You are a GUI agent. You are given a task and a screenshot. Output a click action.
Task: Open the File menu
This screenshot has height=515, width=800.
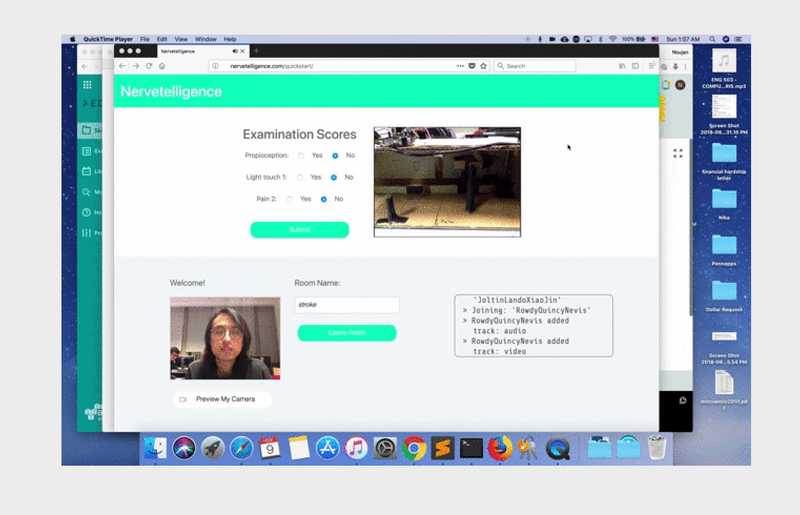click(145, 39)
